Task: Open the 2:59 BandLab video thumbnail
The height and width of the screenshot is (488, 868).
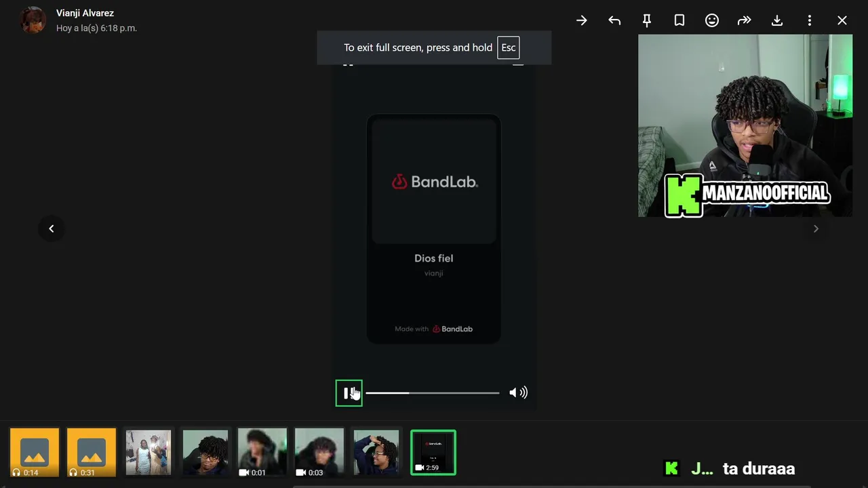Action: click(433, 452)
